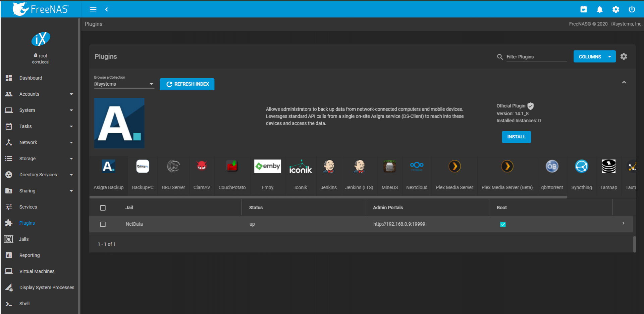Sort by the Status column header

(x=256, y=208)
